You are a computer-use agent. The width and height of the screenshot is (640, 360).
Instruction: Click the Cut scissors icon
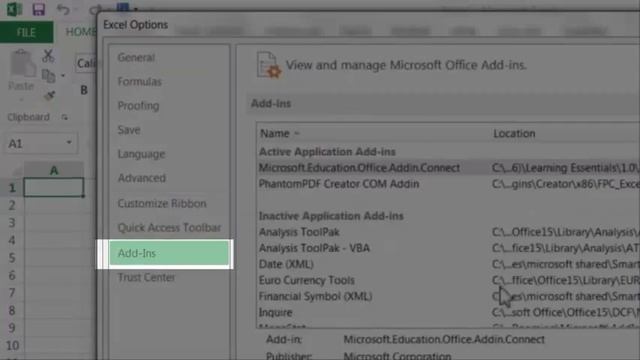48,56
